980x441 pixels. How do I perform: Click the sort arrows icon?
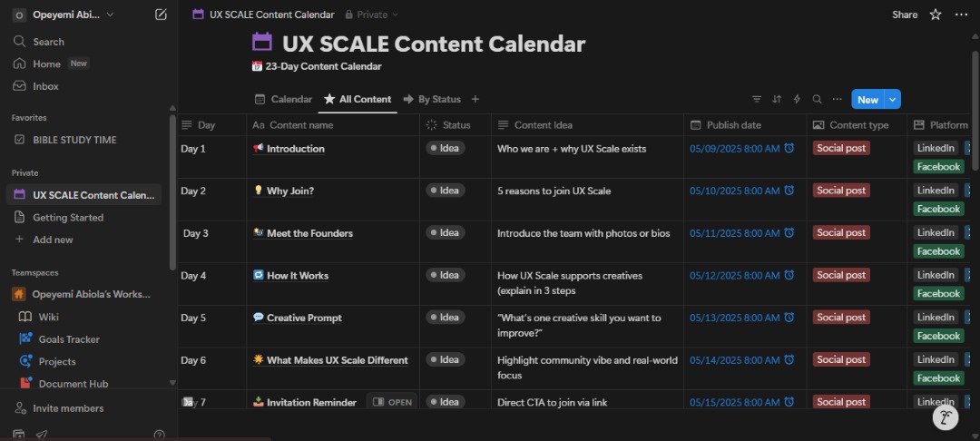[777, 99]
